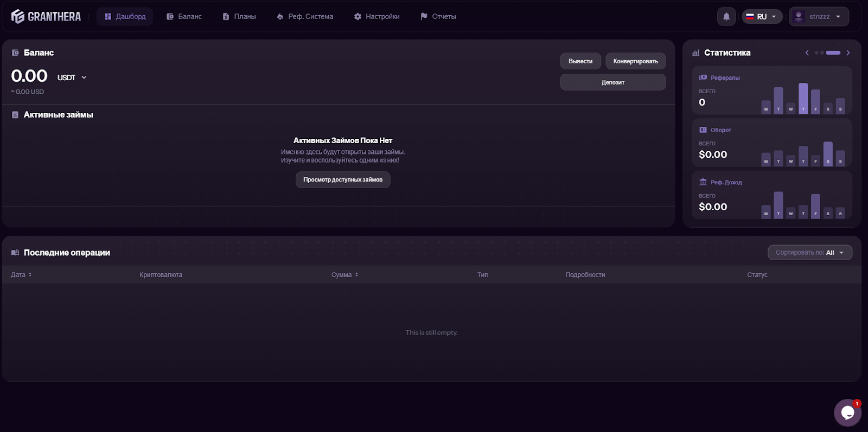Click the Реф. Доход bank icon
868x432 pixels.
pyautogui.click(x=703, y=182)
